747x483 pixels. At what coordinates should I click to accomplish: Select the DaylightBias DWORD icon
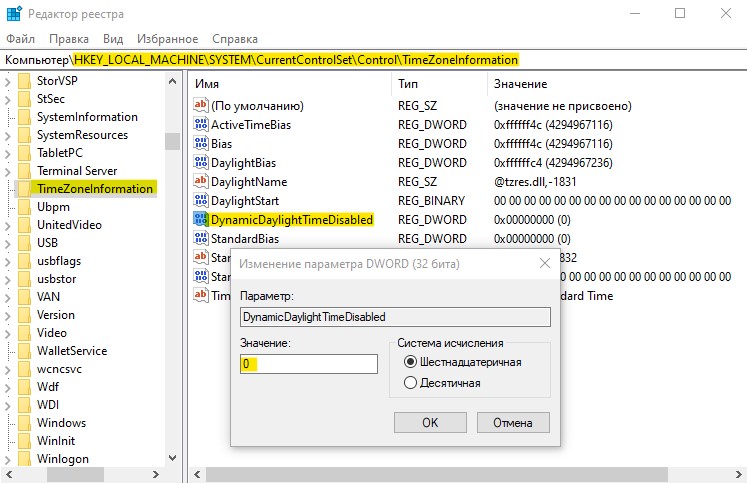click(201, 162)
